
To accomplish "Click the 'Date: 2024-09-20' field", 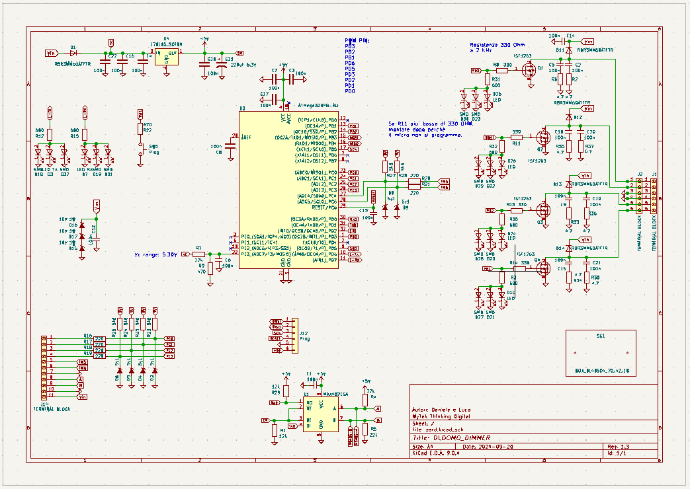I will pos(487,447).
